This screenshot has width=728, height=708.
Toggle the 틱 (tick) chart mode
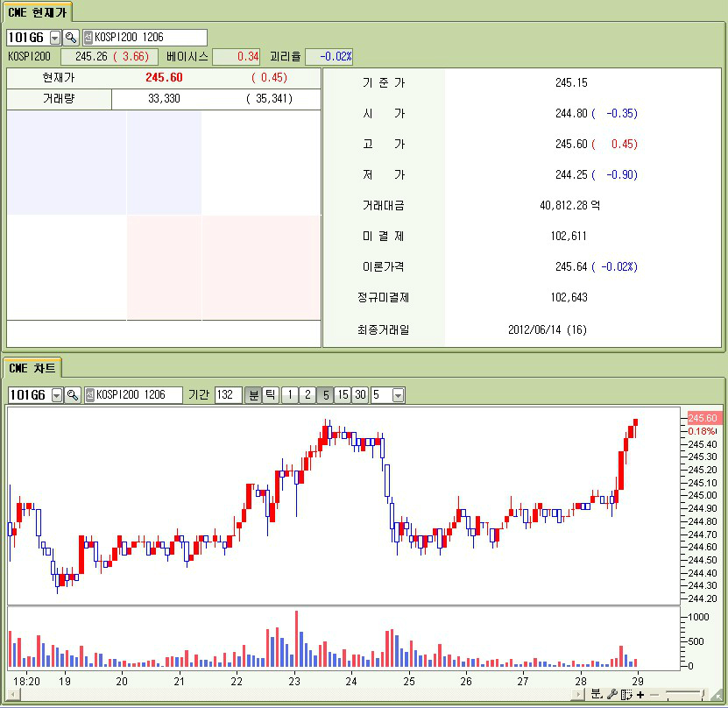tap(271, 395)
